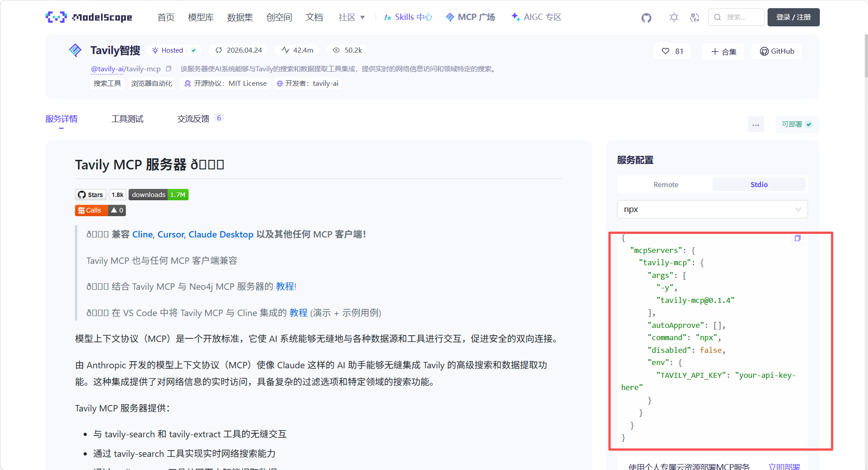This screenshot has height=470, width=868.
Task: Switch language with the translate icon
Action: click(x=694, y=17)
